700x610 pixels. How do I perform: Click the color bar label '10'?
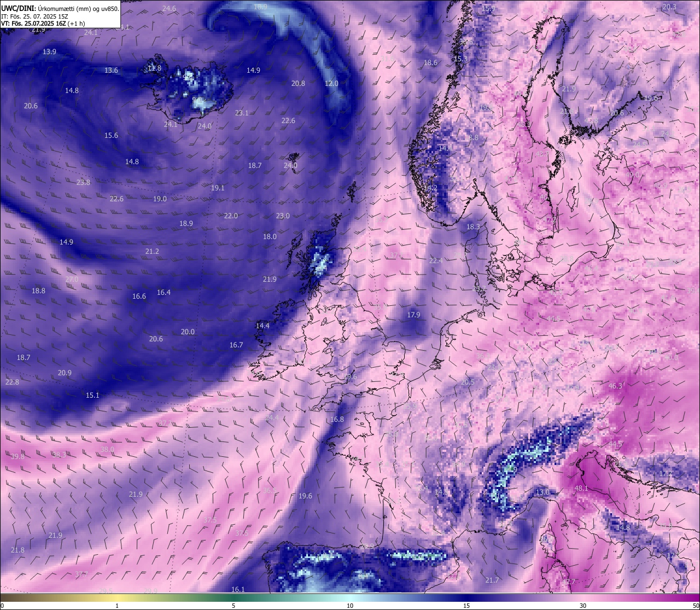point(349,606)
